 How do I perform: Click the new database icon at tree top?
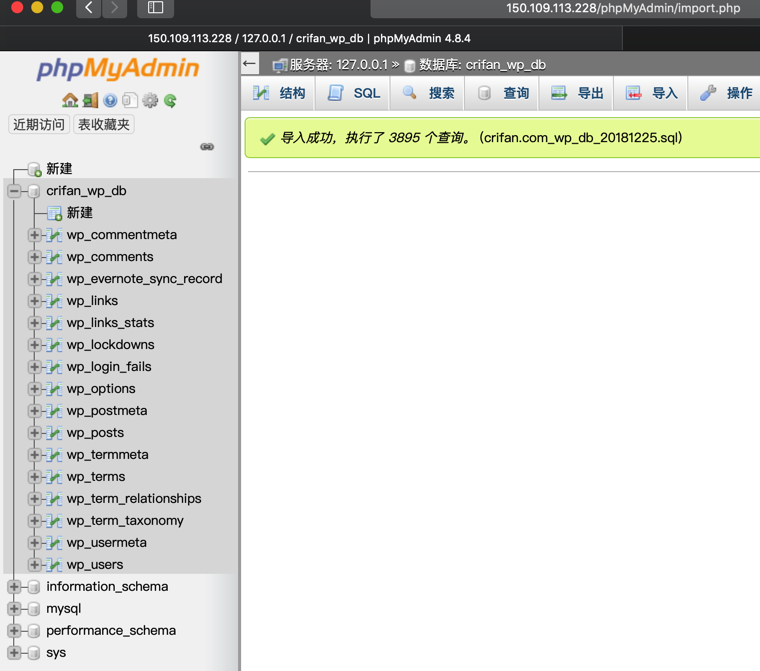34,169
